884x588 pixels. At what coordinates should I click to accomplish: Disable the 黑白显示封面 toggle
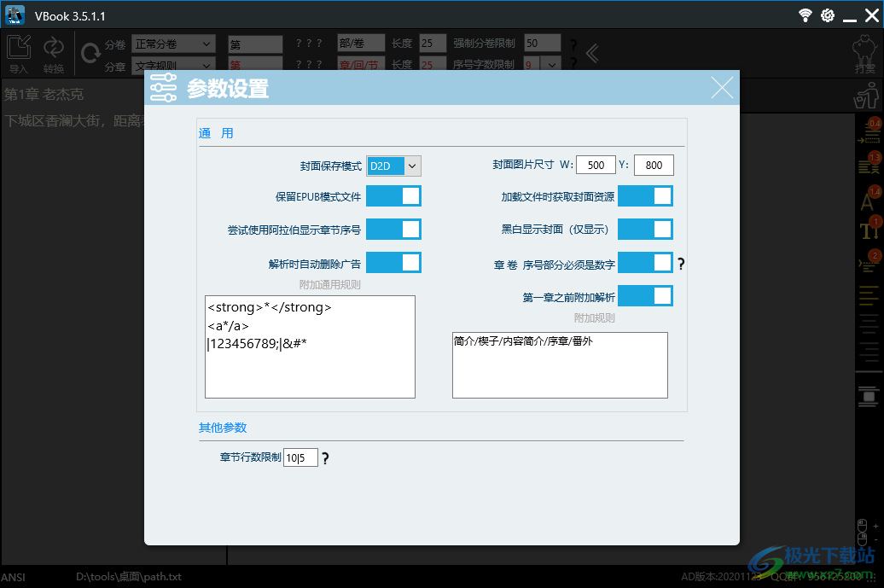tap(645, 229)
